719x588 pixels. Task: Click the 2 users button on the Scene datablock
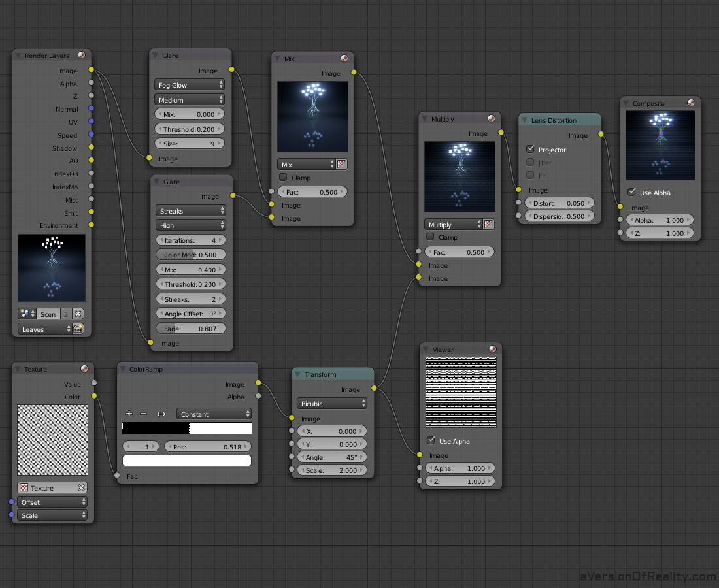(65, 314)
